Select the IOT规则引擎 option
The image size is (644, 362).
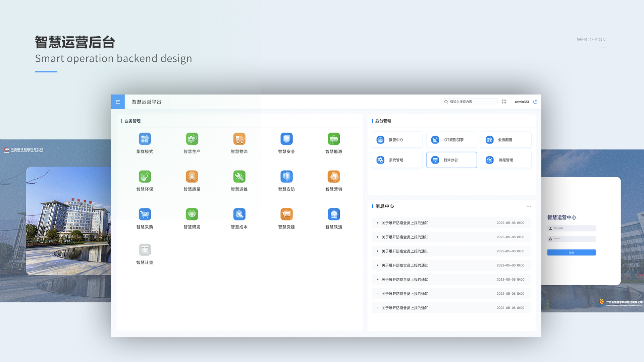[451, 140]
